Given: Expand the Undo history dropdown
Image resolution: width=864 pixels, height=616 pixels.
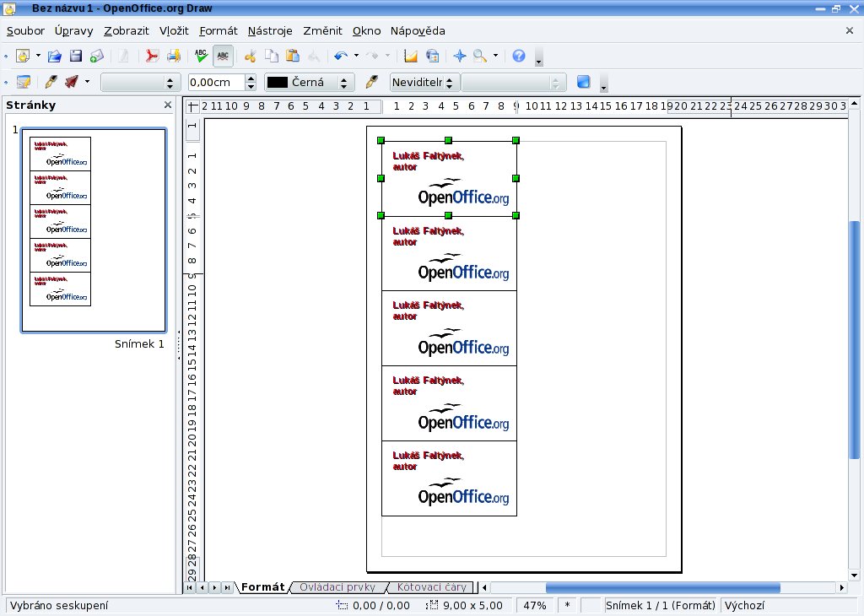Looking at the screenshot, I should [x=357, y=56].
